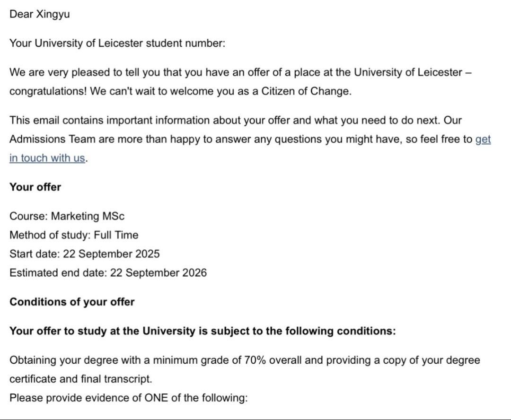Open the 'get in touch with us' link
The height and width of the screenshot is (420, 511).
(47, 158)
